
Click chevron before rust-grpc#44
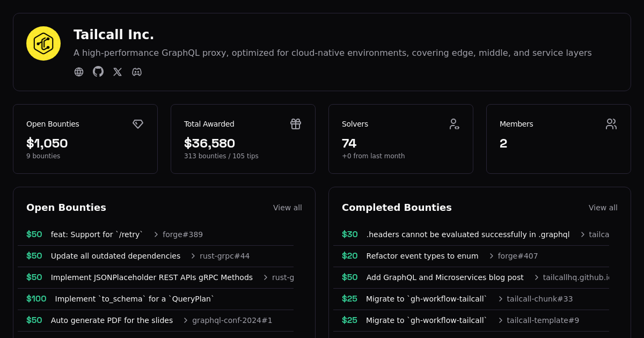tap(193, 256)
